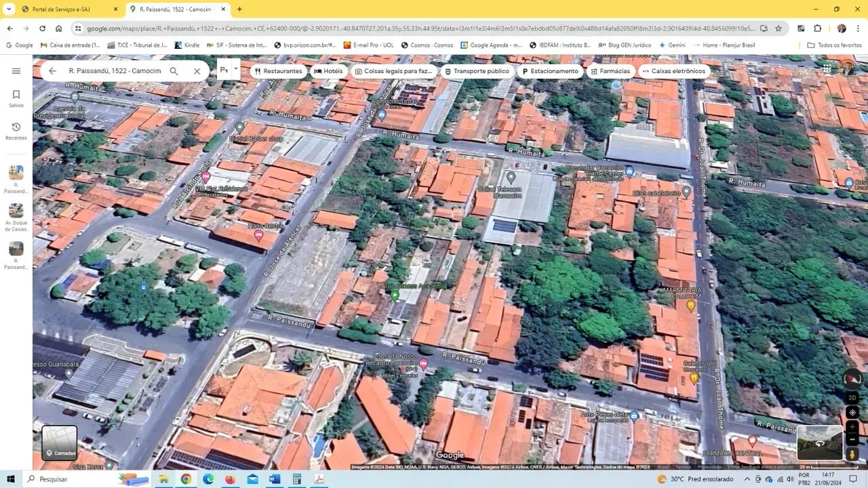Zoom out with the minus button
Viewport: 868px width, 488px height.
(x=852, y=440)
